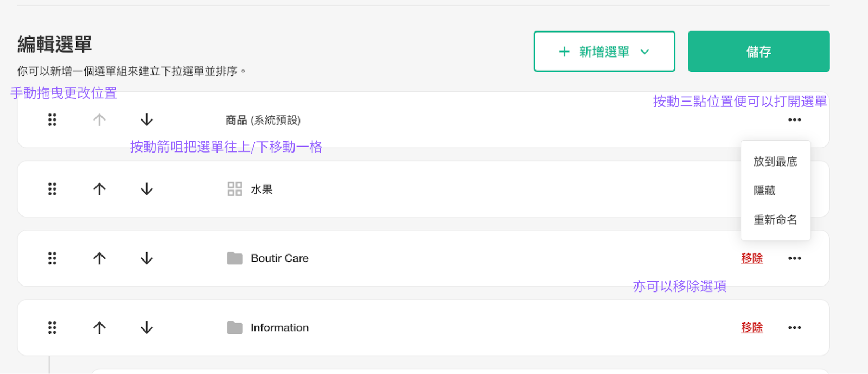
Task: Click the folder icon beside Boutir Care
Action: pyautogui.click(x=235, y=258)
